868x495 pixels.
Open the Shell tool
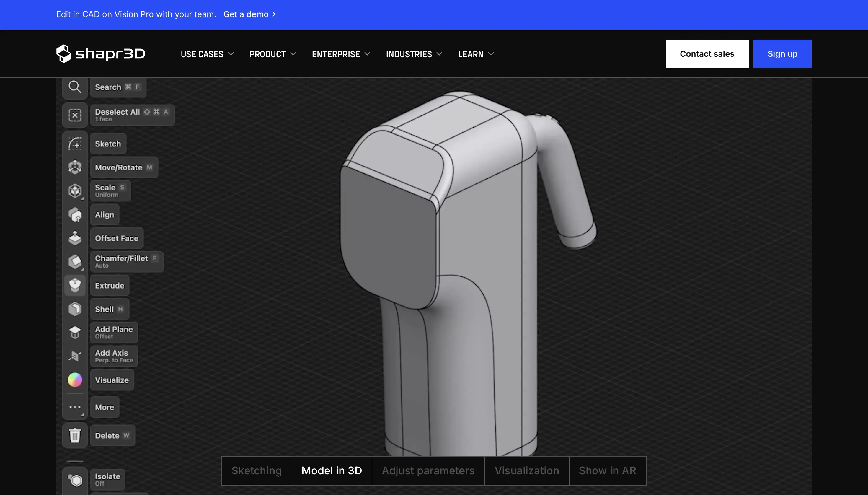[x=104, y=308]
